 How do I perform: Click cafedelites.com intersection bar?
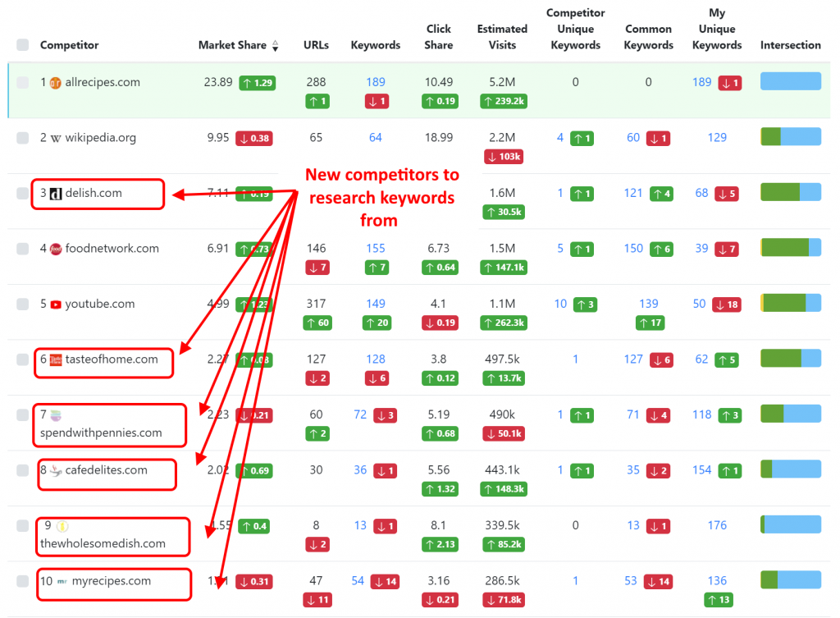pos(790,469)
